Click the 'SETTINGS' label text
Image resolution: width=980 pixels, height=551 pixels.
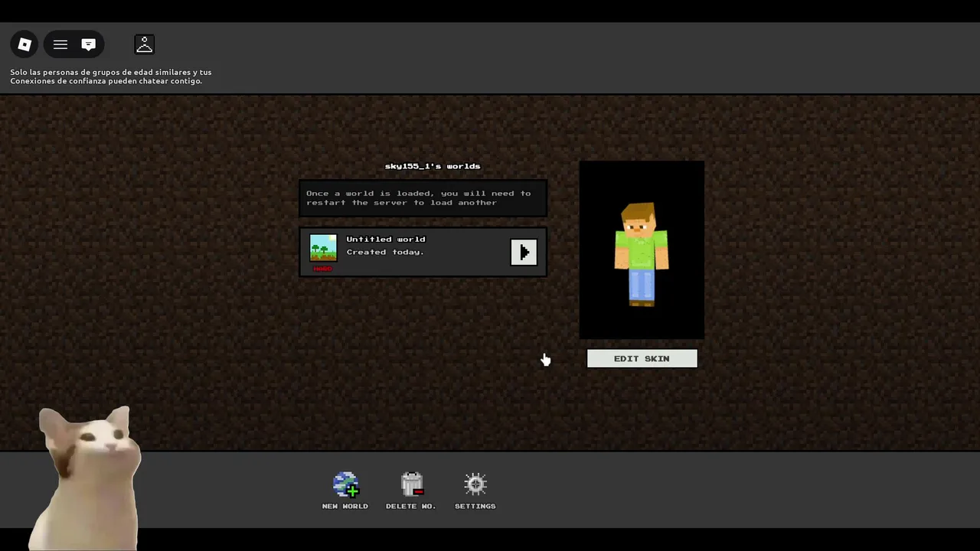pos(475,506)
